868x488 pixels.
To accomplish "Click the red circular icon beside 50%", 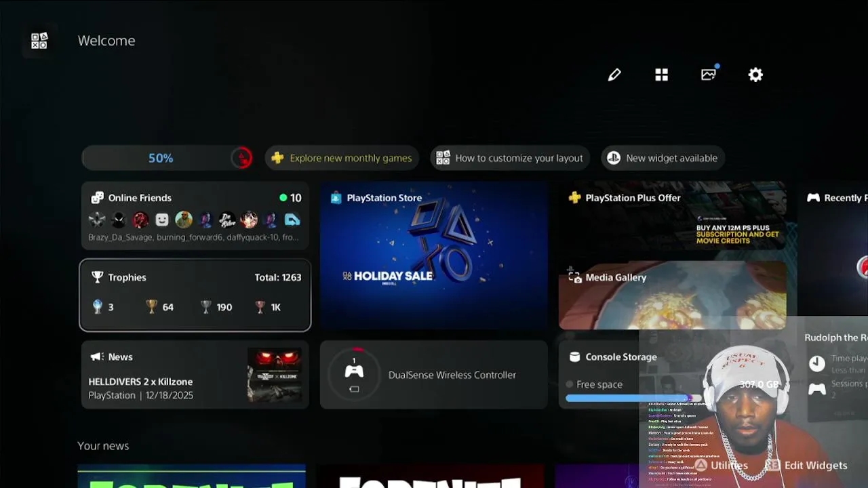I will 241,158.
